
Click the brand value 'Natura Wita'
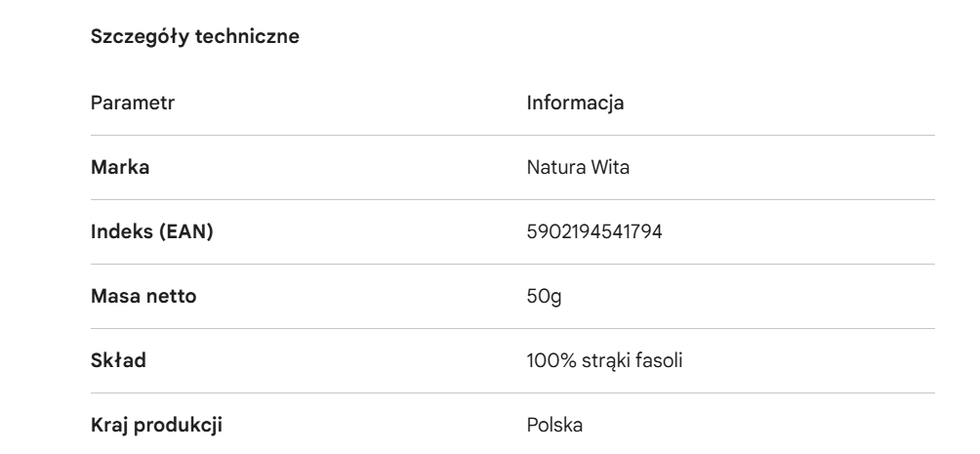coord(578,167)
